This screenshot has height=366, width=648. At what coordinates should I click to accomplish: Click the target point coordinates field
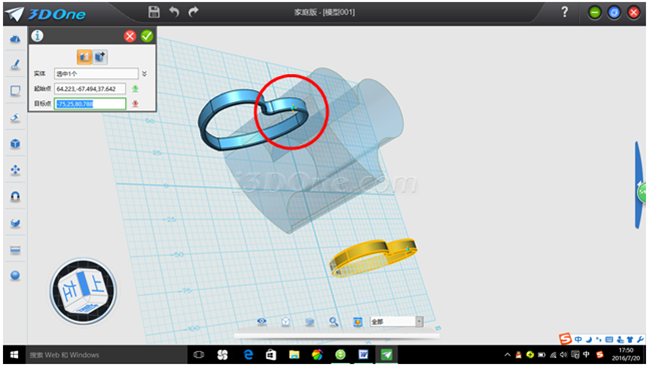(90, 104)
